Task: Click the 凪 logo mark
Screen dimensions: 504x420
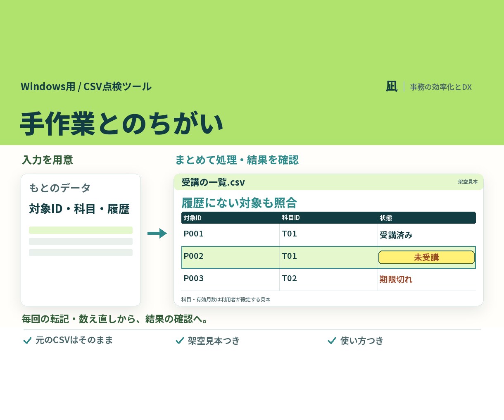Action: click(392, 86)
